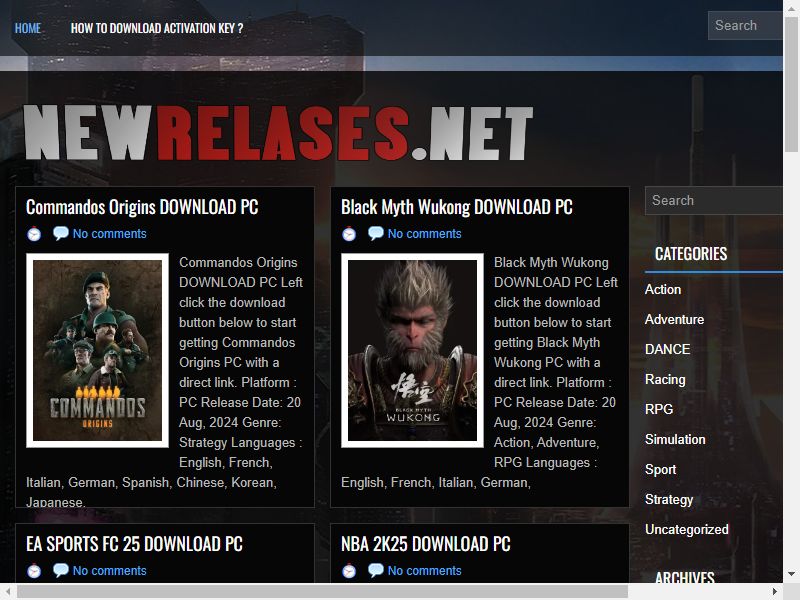Click the comment bubble icon under Black Myth Wukong
Viewport: 800px width, 600px height.
pyautogui.click(x=376, y=233)
